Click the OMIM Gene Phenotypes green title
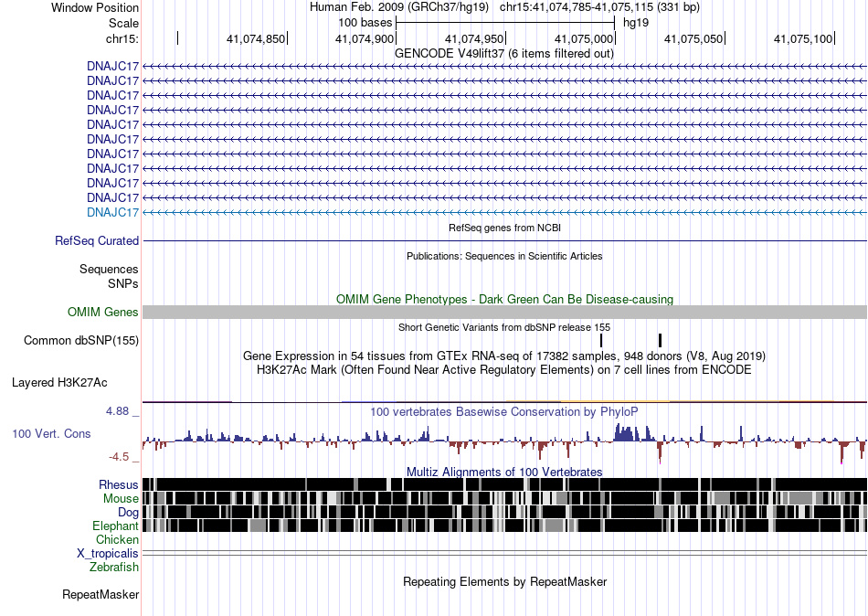The height and width of the screenshot is (616, 868). [x=504, y=299]
